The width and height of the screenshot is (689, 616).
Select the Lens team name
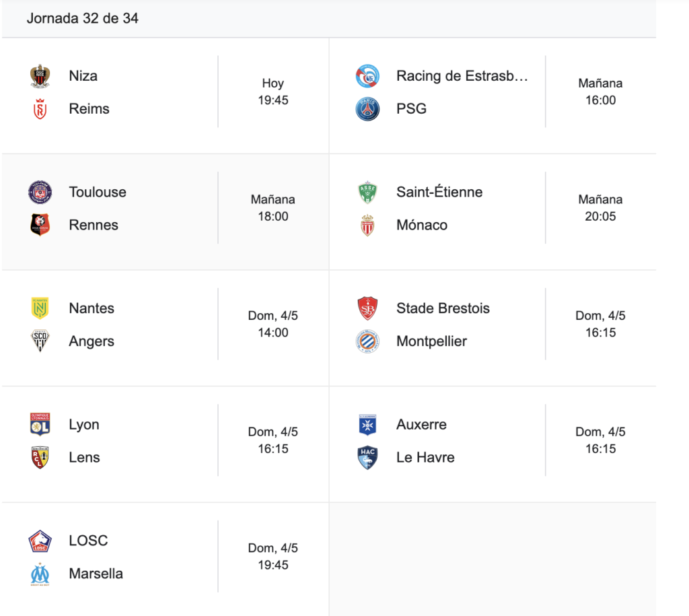[84, 457]
